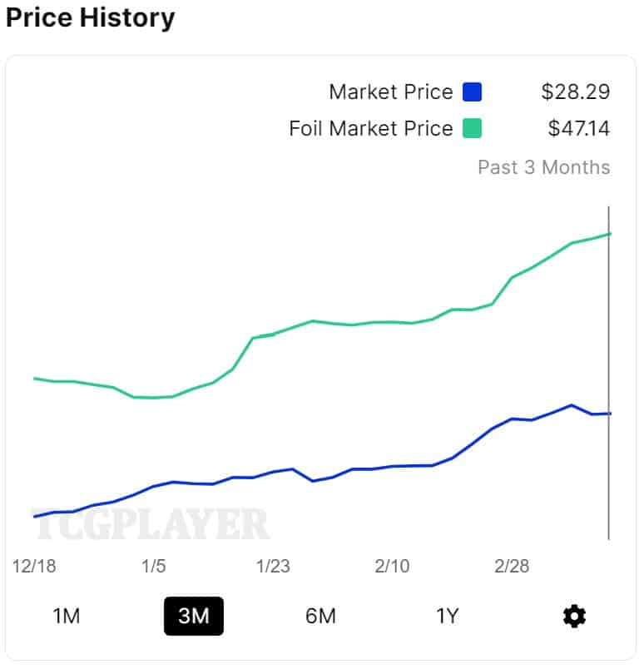Open the chart settings gear icon
Screen dimensions: 644x669
click(x=574, y=616)
